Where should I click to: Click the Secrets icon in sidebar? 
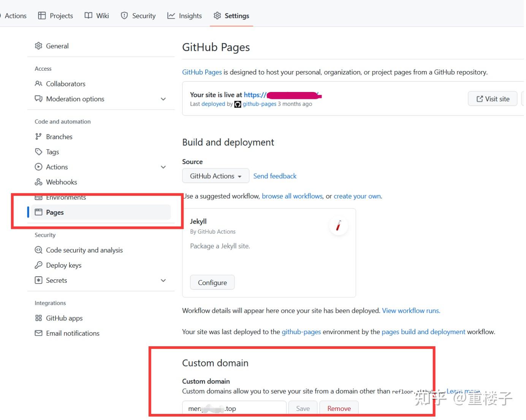[38, 280]
